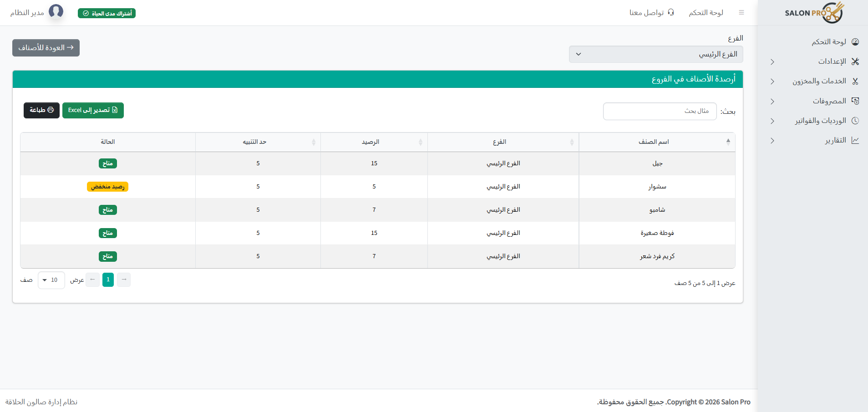This screenshot has width=868, height=412.
Task: Open the rows-per-page dropdown showing 10
Action: click(x=51, y=280)
